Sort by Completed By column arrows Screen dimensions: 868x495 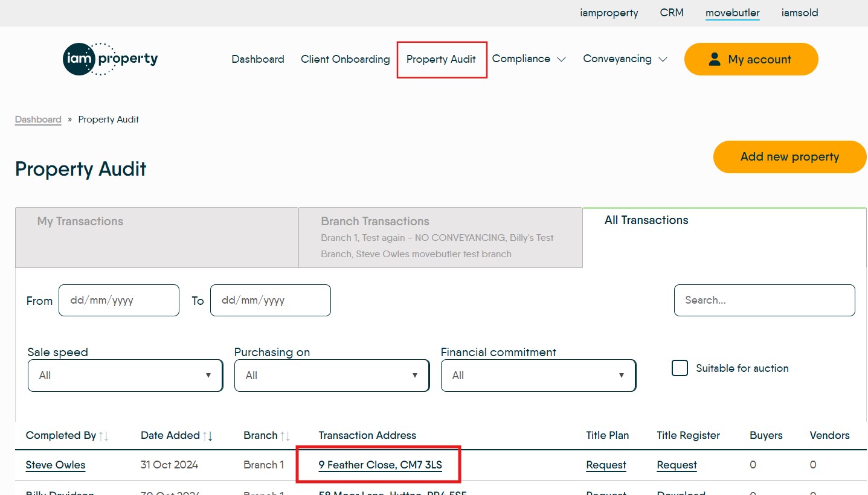[103, 436]
